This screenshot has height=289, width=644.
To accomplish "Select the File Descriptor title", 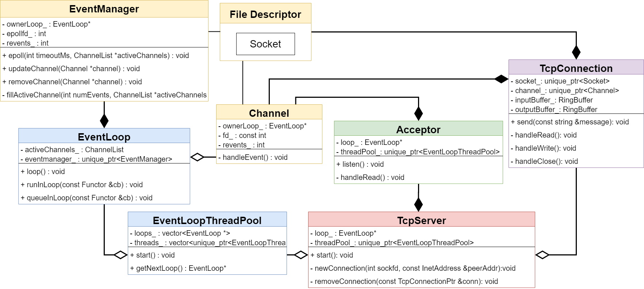I will point(265,15).
